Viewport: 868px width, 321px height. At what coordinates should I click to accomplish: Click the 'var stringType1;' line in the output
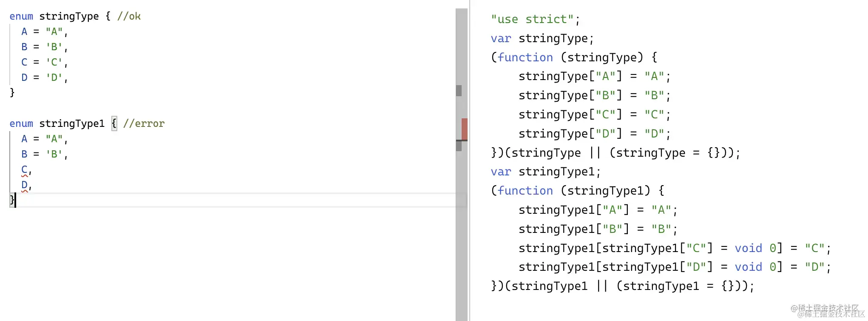point(545,172)
